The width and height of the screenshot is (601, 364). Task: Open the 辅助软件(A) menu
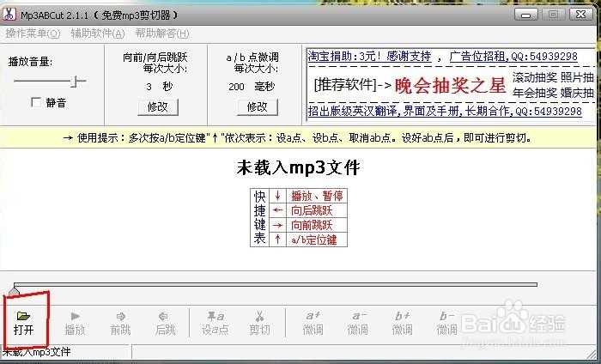click(x=98, y=33)
